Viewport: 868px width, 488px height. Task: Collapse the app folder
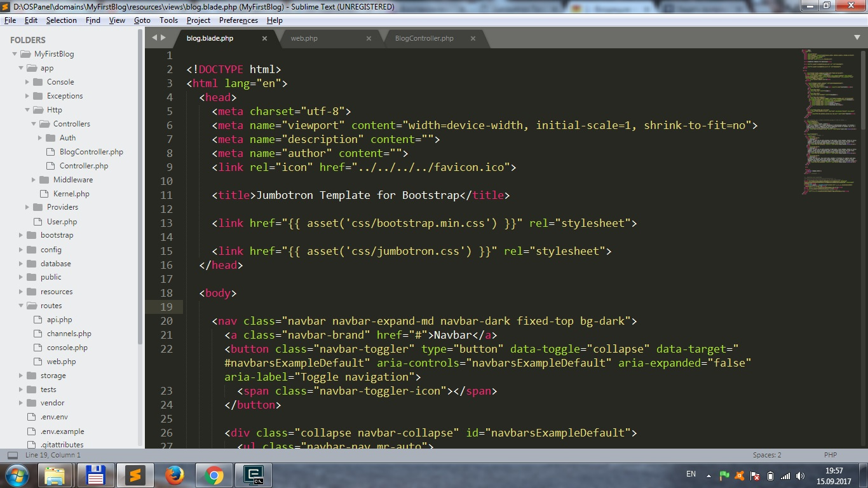pos(21,68)
